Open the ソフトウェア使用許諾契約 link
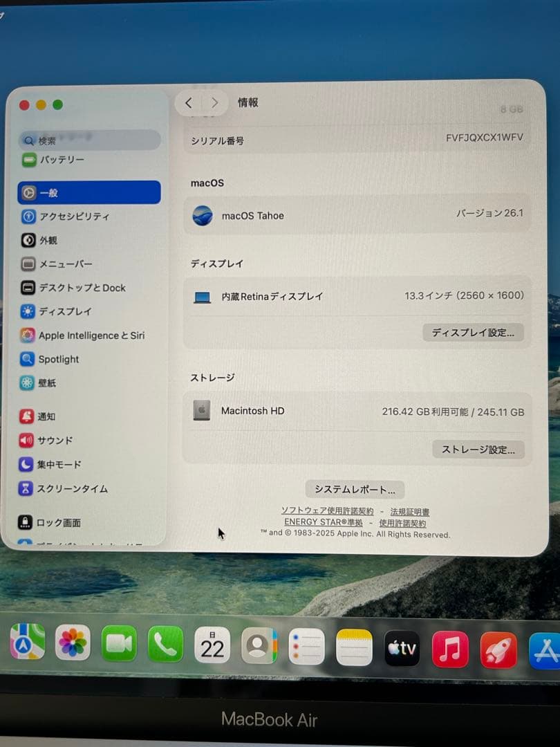560x747 pixels. (327, 510)
